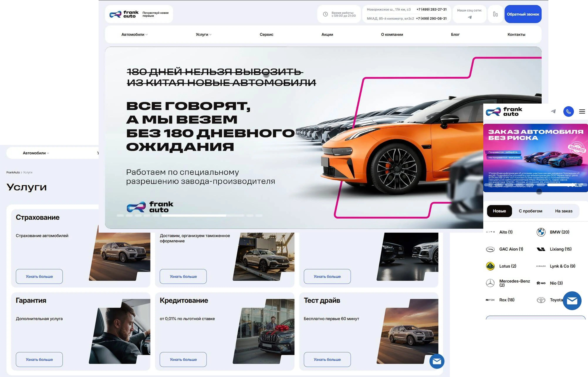Click Узнать больше under Кредитование
This screenshot has height=377, width=588.
183,359
